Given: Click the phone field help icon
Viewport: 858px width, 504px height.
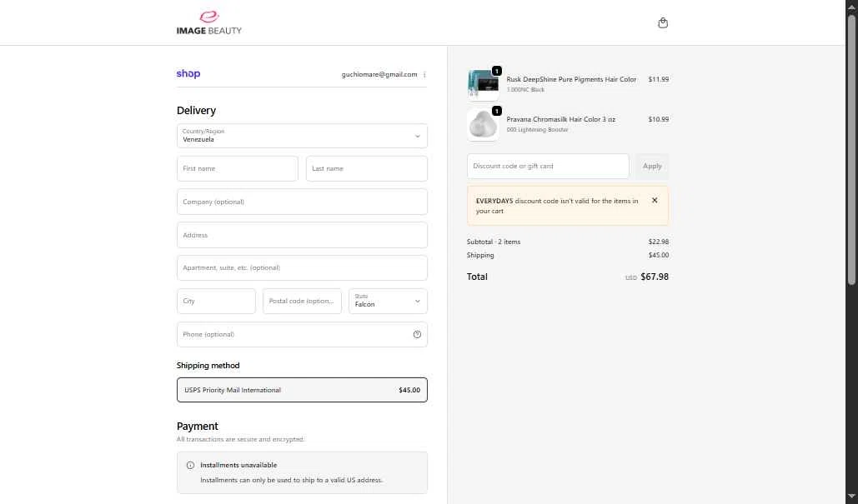Looking at the screenshot, I should coord(417,335).
